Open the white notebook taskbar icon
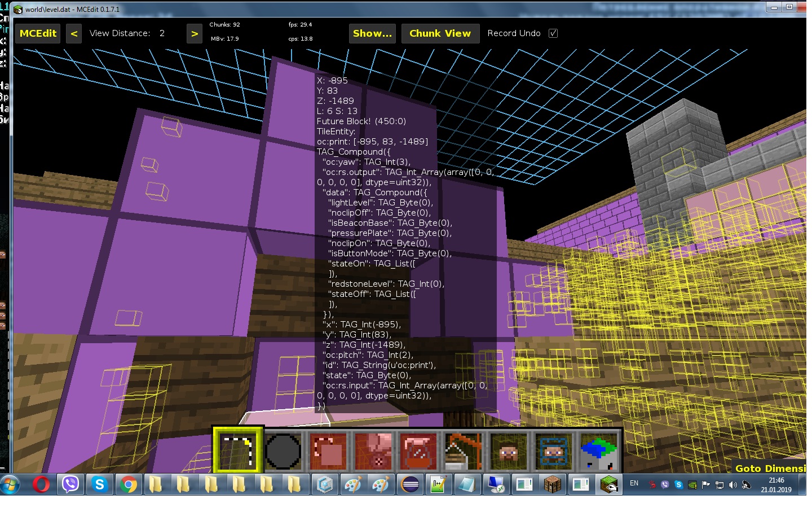Screen dimensions: 812x508 click(x=467, y=484)
